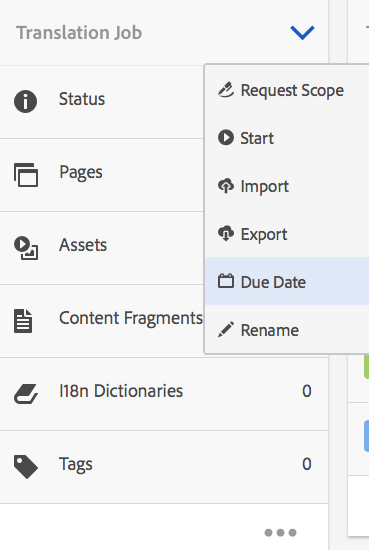Click the Export cloud download icon
The image size is (369, 550).
click(x=226, y=233)
